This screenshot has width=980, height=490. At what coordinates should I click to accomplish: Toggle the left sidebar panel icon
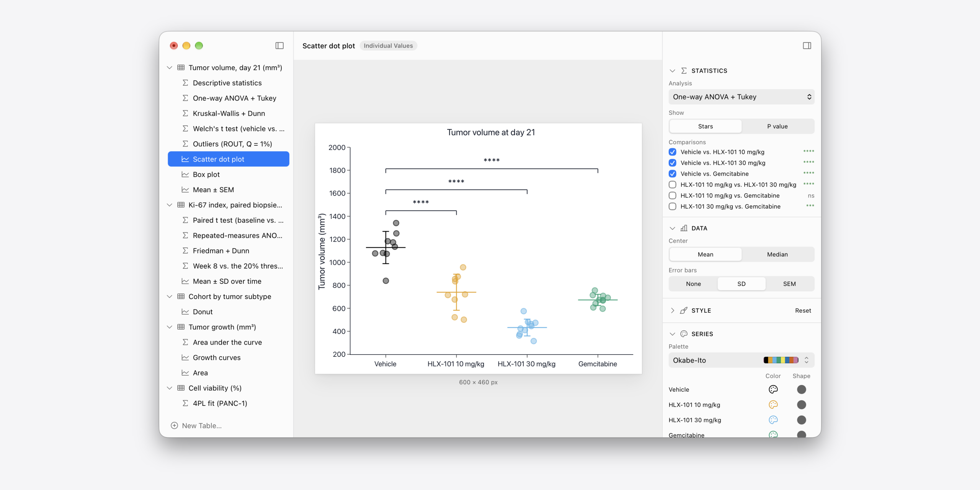pos(279,46)
